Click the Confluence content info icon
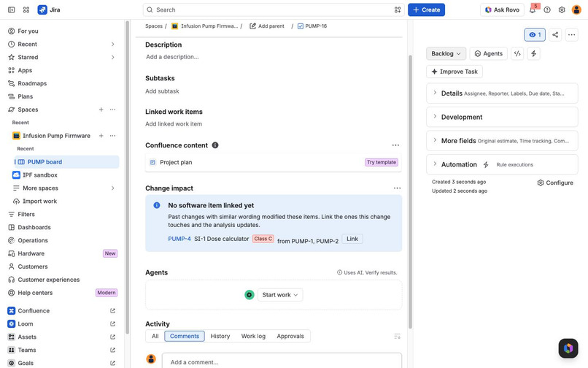 215,145
